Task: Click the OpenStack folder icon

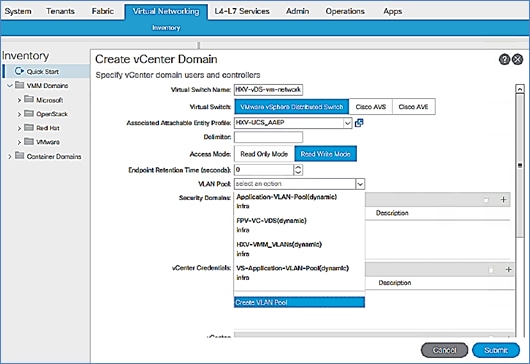Action: pos(29,113)
